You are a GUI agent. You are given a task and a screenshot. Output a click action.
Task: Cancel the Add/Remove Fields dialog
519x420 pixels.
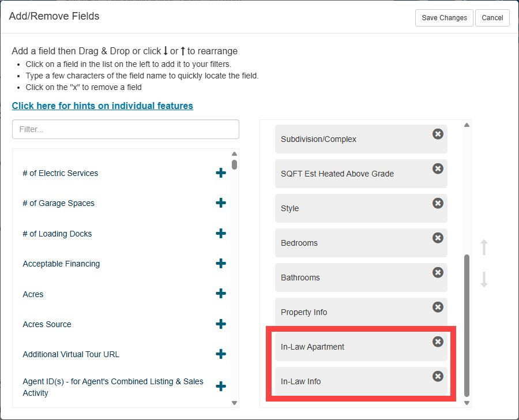pyautogui.click(x=492, y=18)
